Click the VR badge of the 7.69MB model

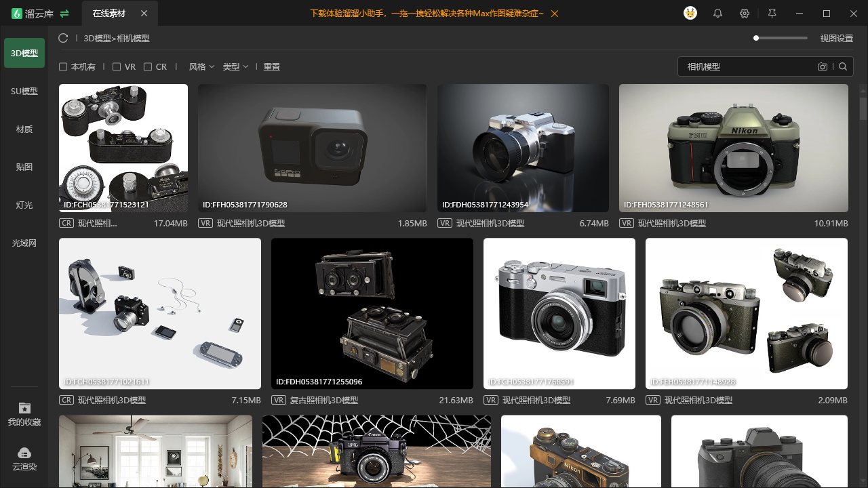coord(491,401)
